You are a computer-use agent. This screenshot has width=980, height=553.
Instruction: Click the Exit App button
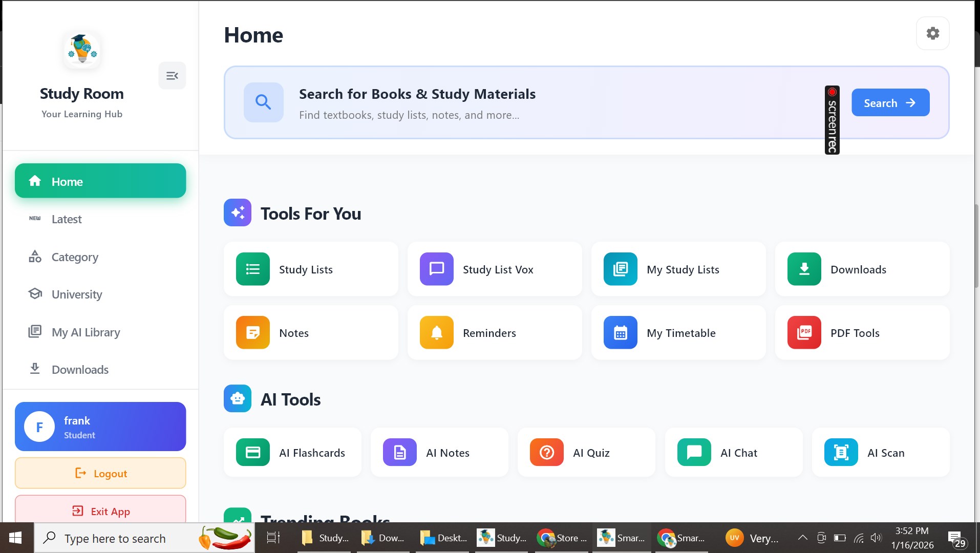coord(100,509)
